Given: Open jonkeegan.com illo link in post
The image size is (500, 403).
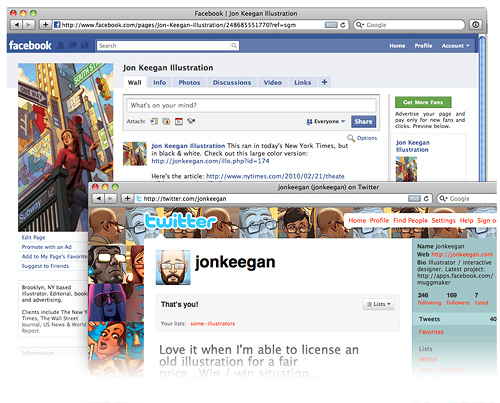Looking at the screenshot, I should pos(210,161).
